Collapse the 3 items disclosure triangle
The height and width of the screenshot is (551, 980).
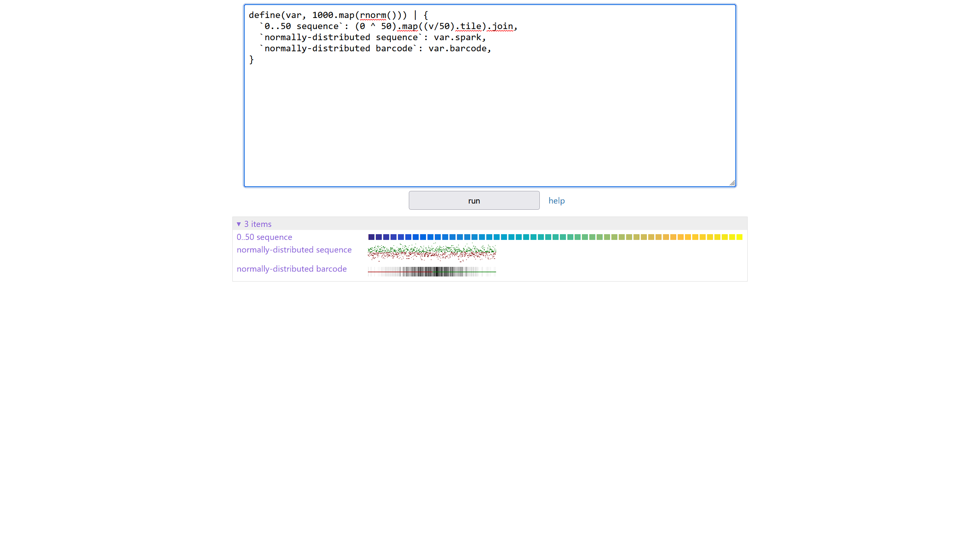pyautogui.click(x=238, y=224)
